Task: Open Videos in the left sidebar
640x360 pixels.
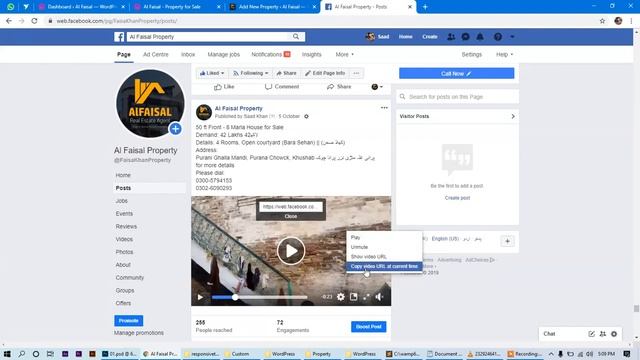Action: [124, 239]
